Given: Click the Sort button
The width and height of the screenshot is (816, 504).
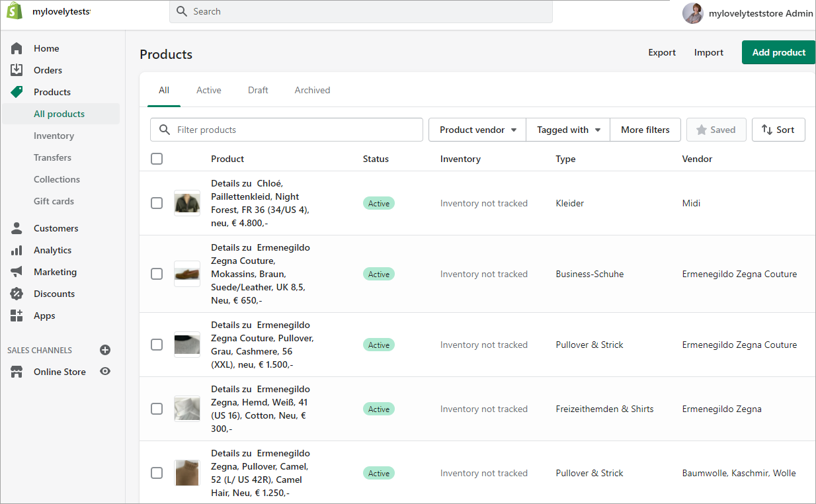Looking at the screenshot, I should (x=778, y=130).
